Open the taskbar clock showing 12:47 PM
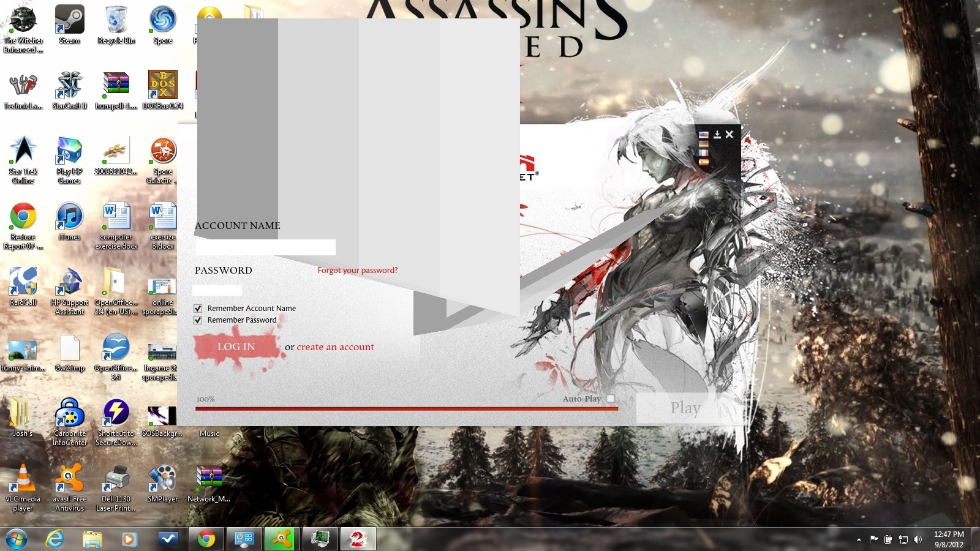The image size is (980, 551). pyautogui.click(x=949, y=539)
